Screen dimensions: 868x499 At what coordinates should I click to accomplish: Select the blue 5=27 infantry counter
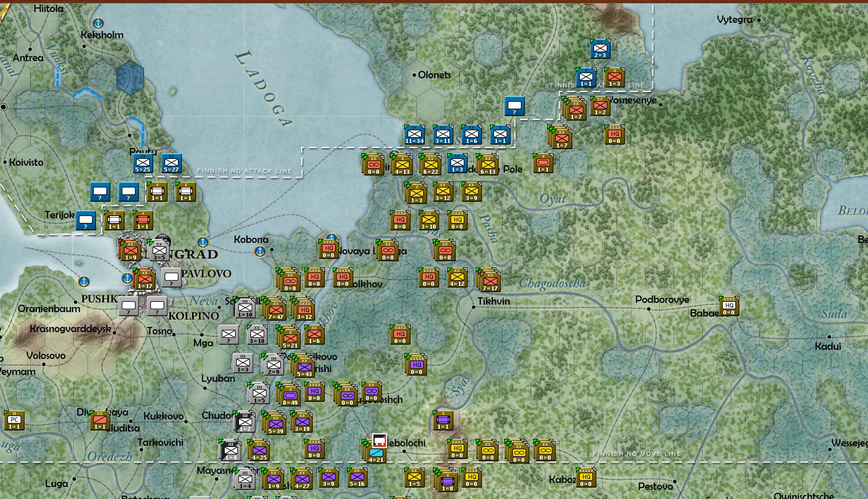[x=172, y=163]
